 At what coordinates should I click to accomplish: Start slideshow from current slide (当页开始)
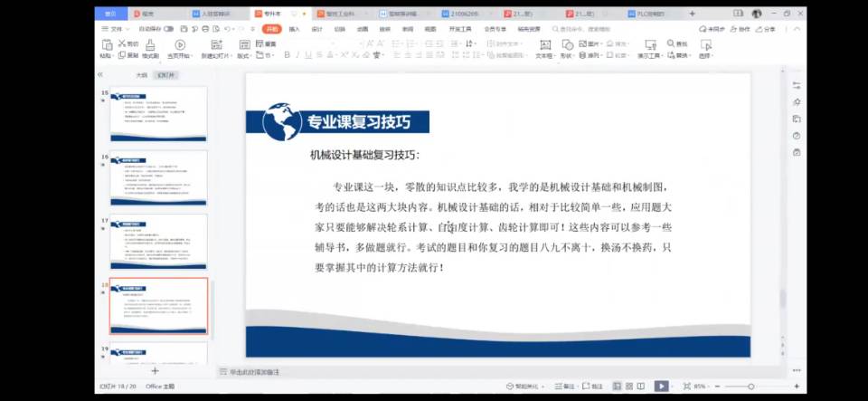coord(179,49)
